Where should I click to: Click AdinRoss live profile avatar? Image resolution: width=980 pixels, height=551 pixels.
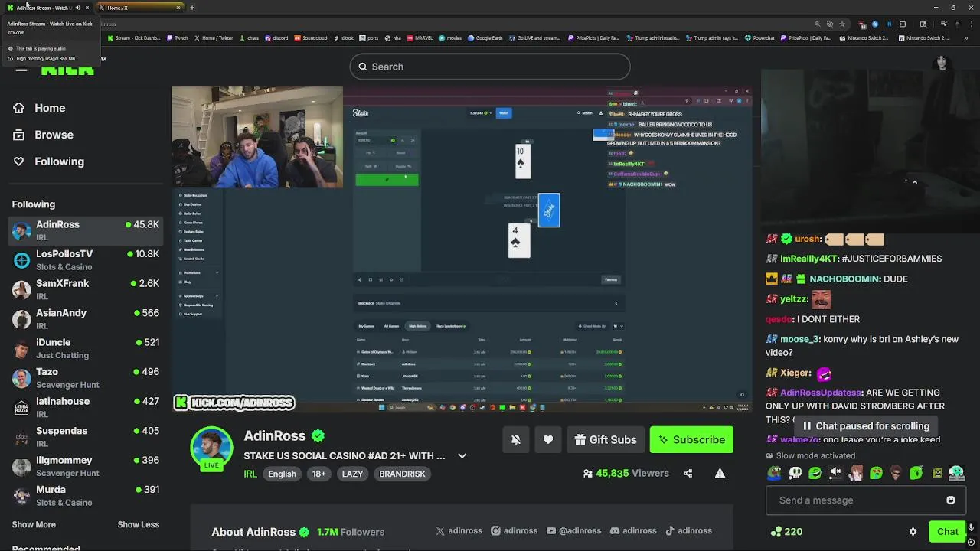(211, 448)
